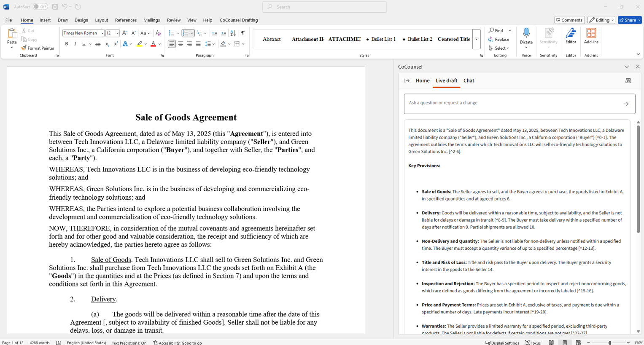Screen dimensions: 644x345
Task: Toggle Text Predictions setting in status bar
Action: click(129, 343)
